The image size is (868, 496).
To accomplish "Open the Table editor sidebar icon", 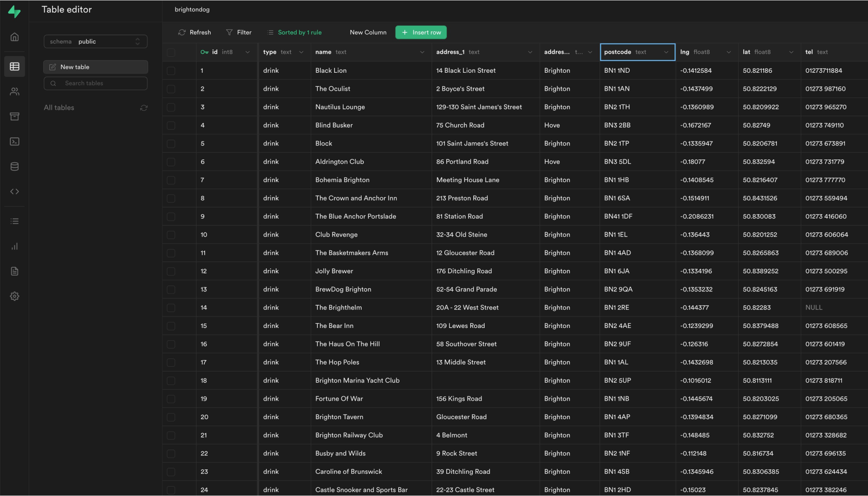I will tap(14, 66).
